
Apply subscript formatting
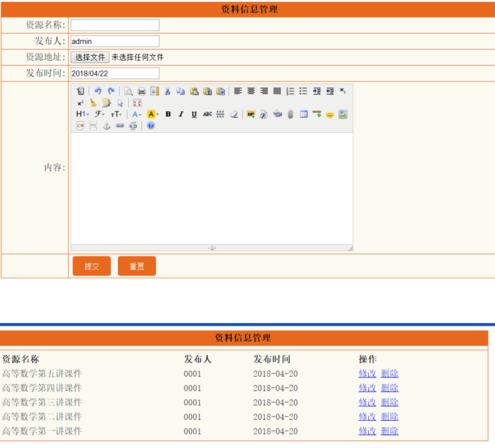[x=343, y=91]
